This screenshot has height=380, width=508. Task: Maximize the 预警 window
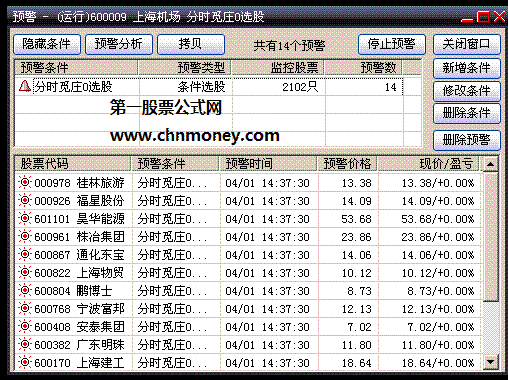(483, 17)
